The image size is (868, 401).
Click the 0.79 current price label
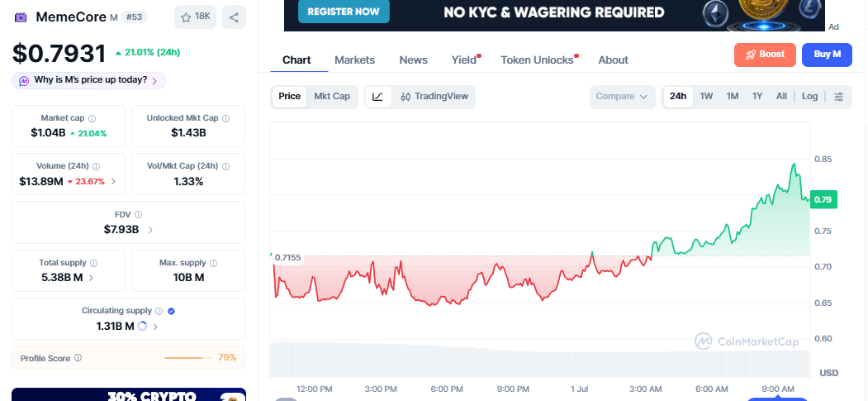tap(823, 199)
